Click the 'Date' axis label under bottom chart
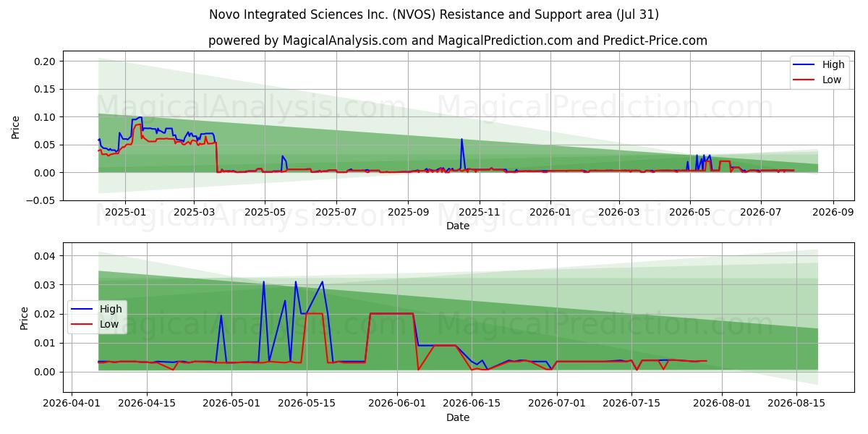 point(458,417)
